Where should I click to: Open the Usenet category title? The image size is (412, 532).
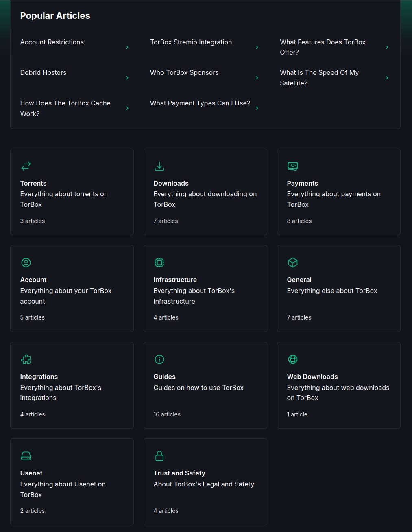[31, 473]
